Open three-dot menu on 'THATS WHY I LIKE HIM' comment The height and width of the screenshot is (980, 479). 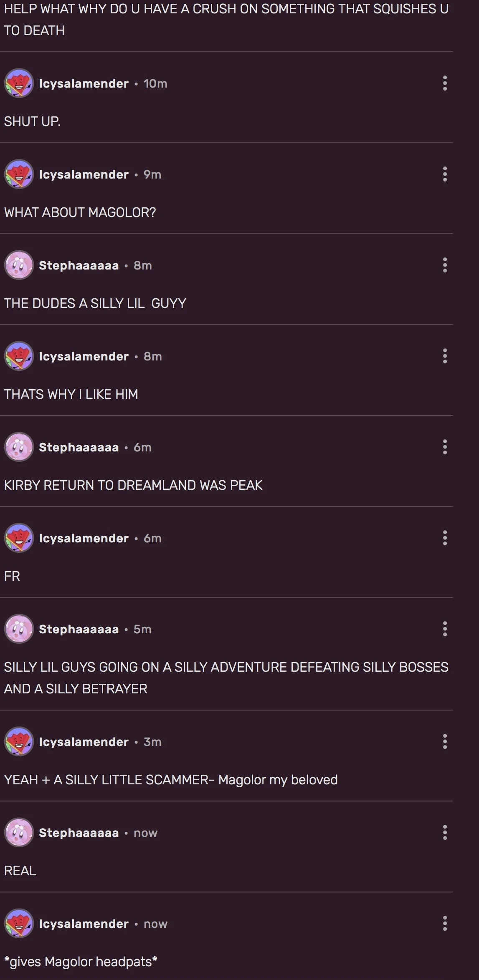(445, 356)
